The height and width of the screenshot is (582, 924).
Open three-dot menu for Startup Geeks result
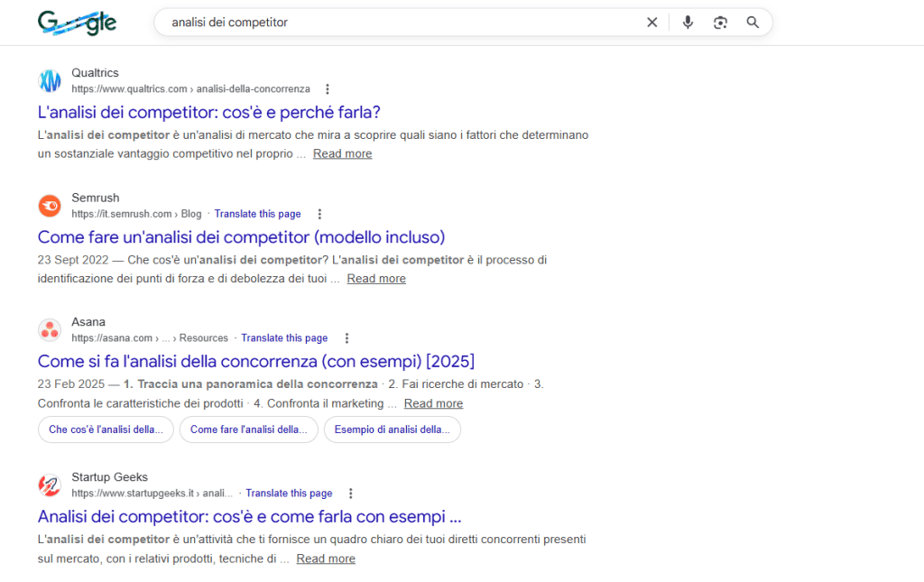(x=351, y=493)
